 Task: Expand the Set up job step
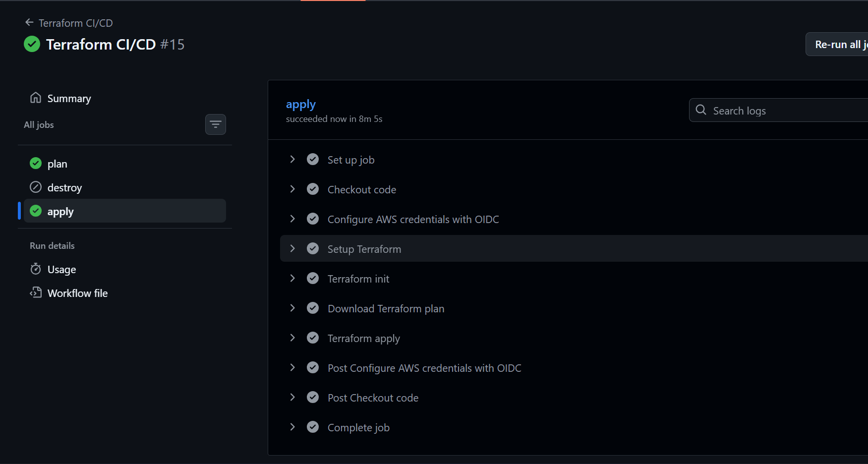292,159
